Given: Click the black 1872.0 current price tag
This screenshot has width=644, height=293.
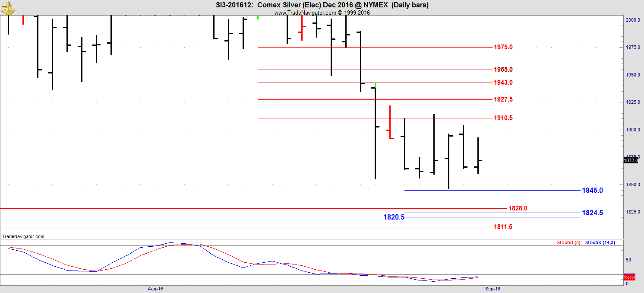Looking at the screenshot, I should click(x=631, y=160).
